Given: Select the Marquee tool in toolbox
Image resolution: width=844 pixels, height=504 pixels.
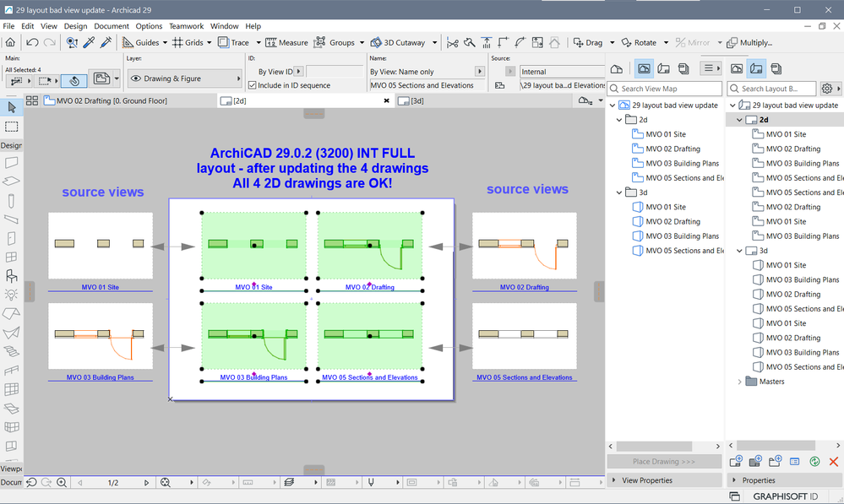Looking at the screenshot, I should (x=11, y=127).
